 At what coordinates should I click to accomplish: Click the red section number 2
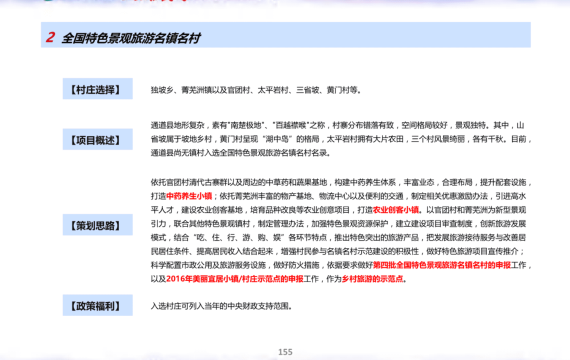pyautogui.click(x=50, y=37)
